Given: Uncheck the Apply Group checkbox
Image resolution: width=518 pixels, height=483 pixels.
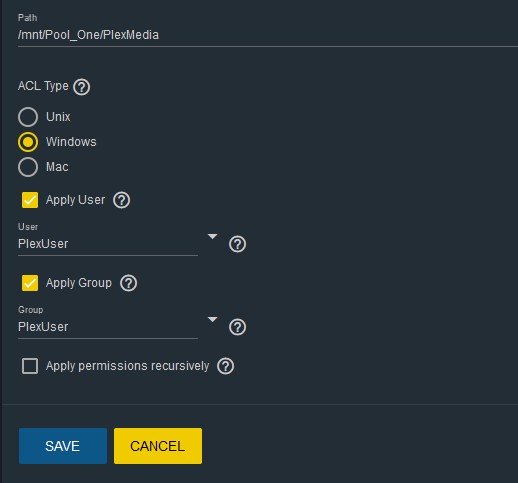Looking at the screenshot, I should (30, 283).
